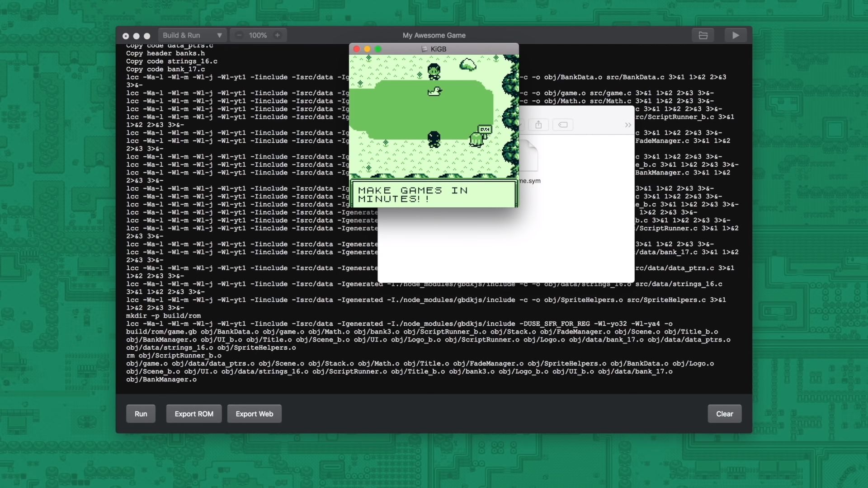This screenshot has width=868, height=488.
Task: Click the 'rm obj/ScriptRunner_b.o' log line
Action: pos(174,356)
